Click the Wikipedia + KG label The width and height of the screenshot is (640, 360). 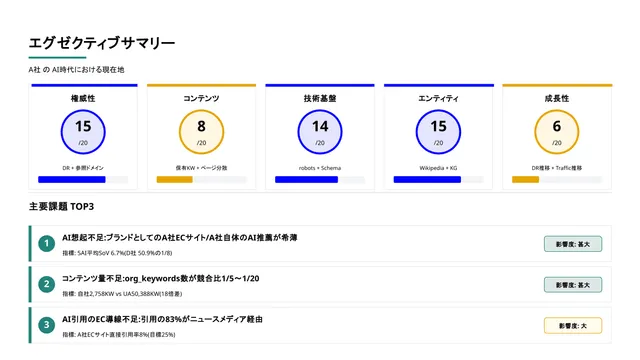tap(438, 168)
